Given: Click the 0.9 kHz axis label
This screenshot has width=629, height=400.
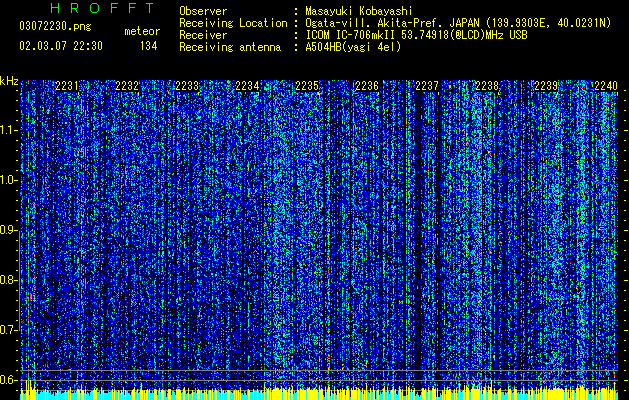Looking at the screenshot, I should click(9, 230).
